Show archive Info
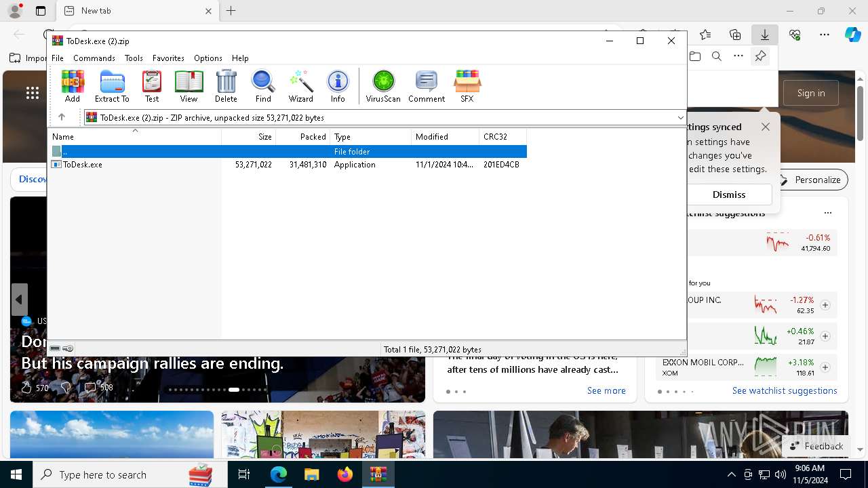 (338, 86)
